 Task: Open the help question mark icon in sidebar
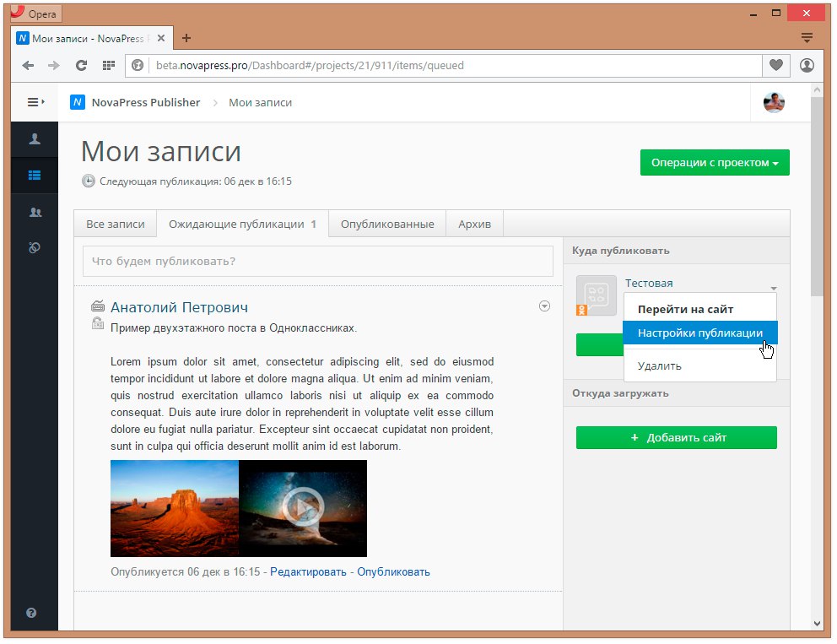tap(31, 613)
